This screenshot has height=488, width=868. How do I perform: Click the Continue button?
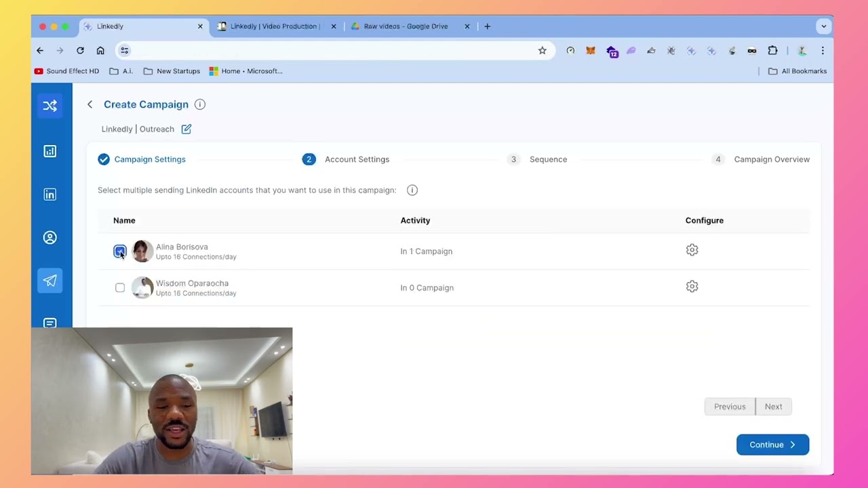coord(772,445)
